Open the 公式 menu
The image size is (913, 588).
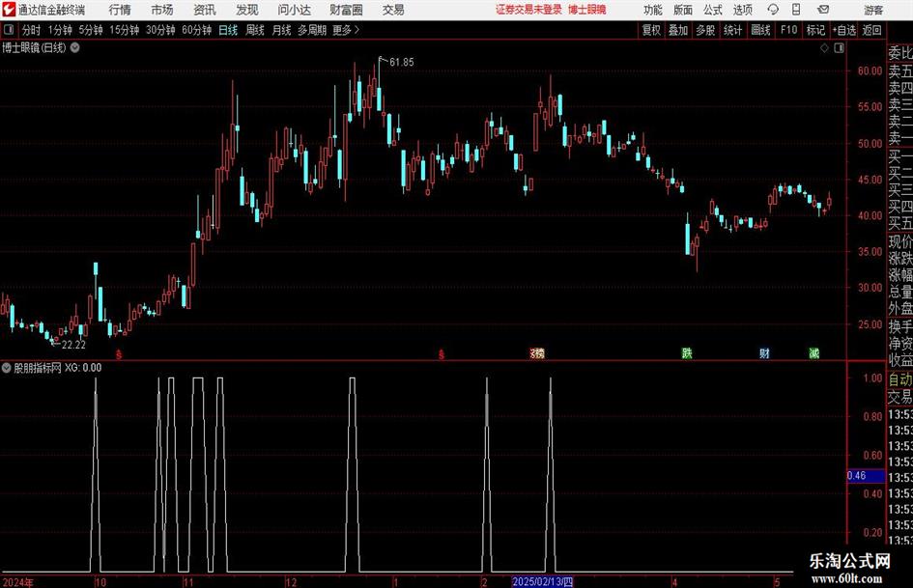tap(713, 10)
